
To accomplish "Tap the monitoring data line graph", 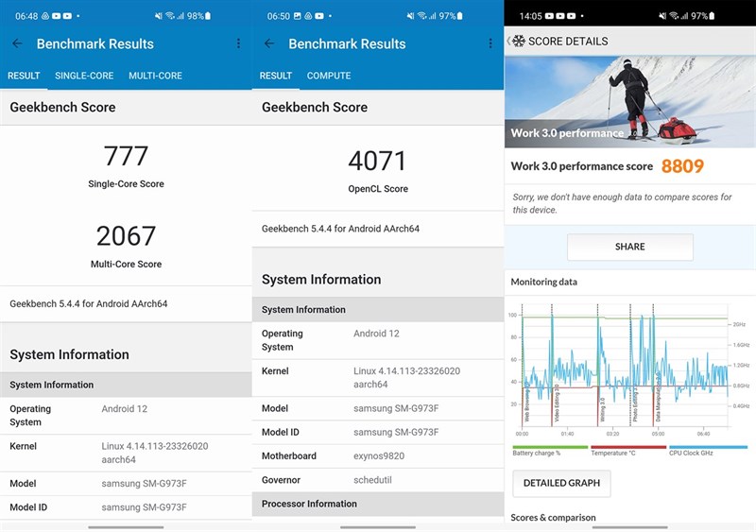I will click(626, 367).
